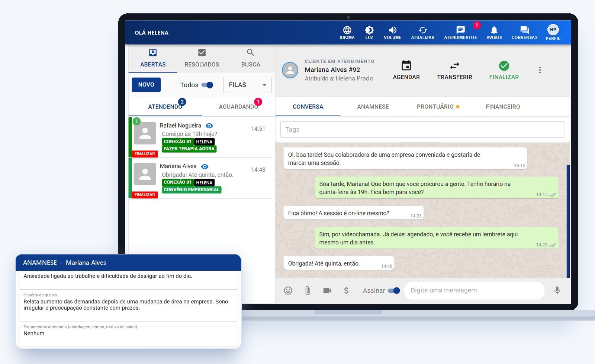Image resolution: width=595 pixels, height=364 pixels.
Task: Click Transferir arrows button
Action: [x=454, y=71]
